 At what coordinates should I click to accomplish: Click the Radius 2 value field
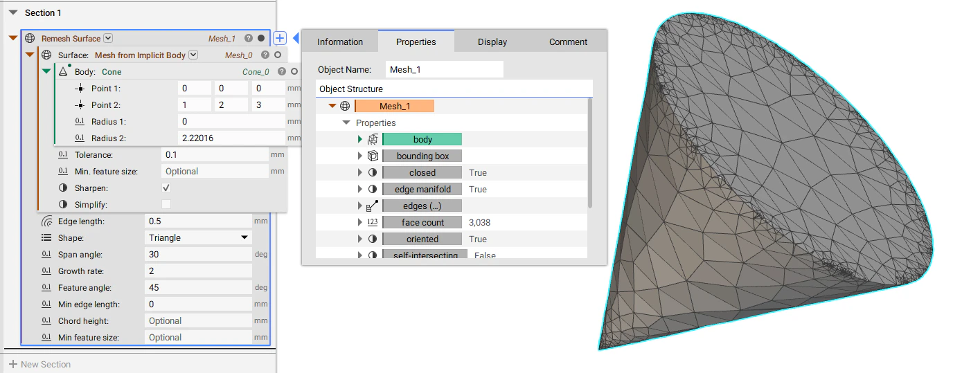click(x=231, y=138)
